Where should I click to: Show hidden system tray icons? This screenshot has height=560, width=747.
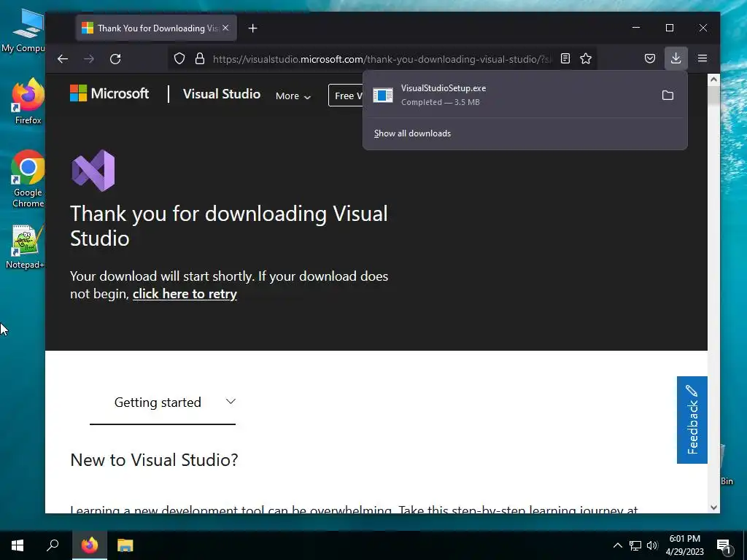[x=617, y=545]
